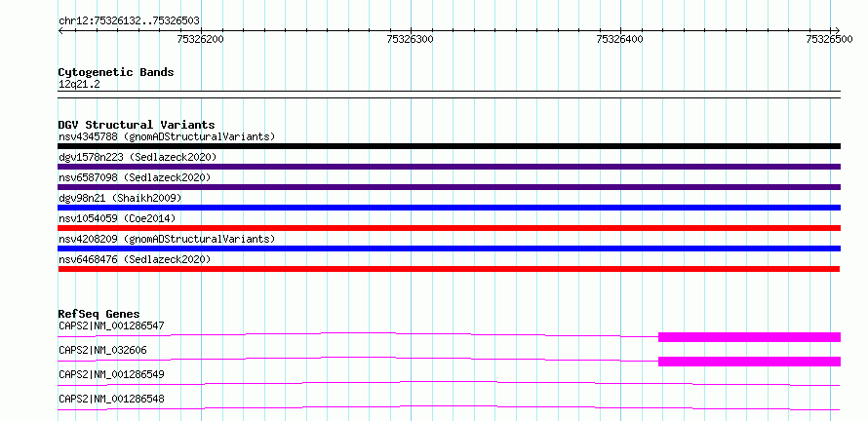This screenshot has width=868, height=421.
Task: Open transcript label CAPS2|NM_001286548
Action: (111, 399)
